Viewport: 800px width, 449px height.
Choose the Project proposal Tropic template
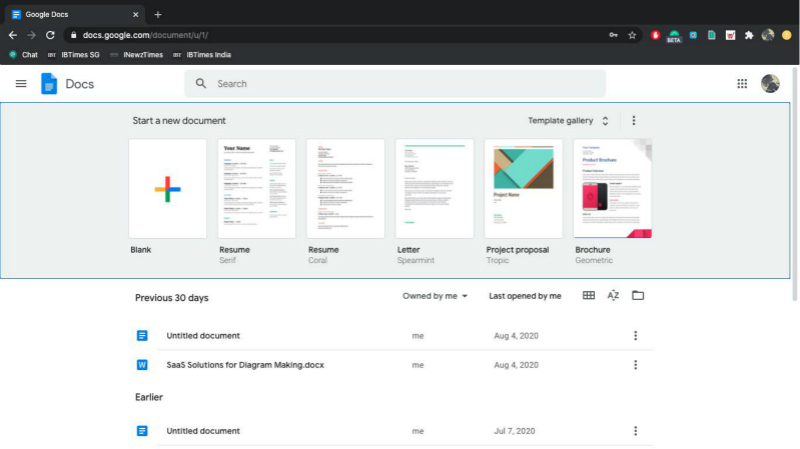(523, 188)
